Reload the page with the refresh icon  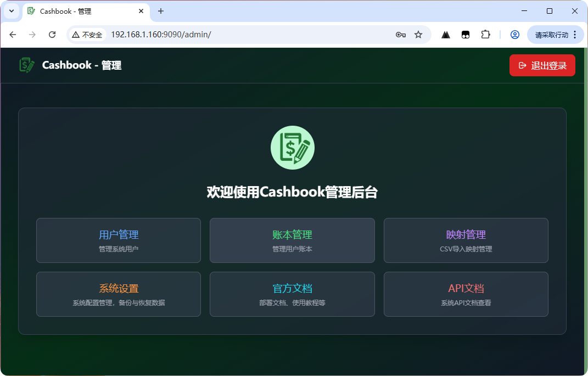click(x=52, y=35)
